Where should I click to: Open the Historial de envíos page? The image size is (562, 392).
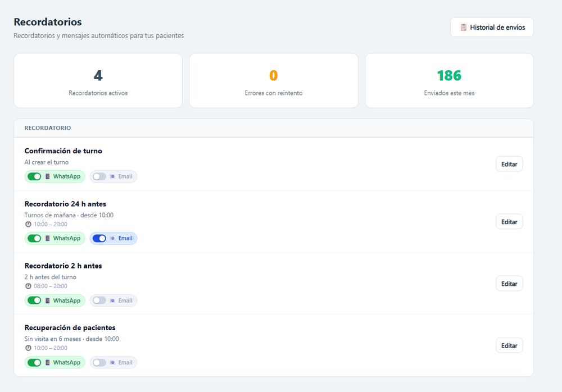click(492, 27)
